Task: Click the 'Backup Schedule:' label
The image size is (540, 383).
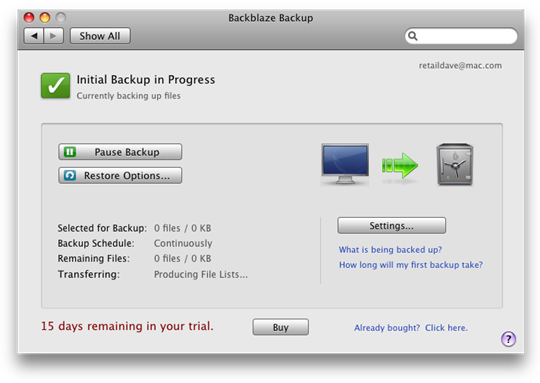Action: pyautogui.click(x=96, y=243)
